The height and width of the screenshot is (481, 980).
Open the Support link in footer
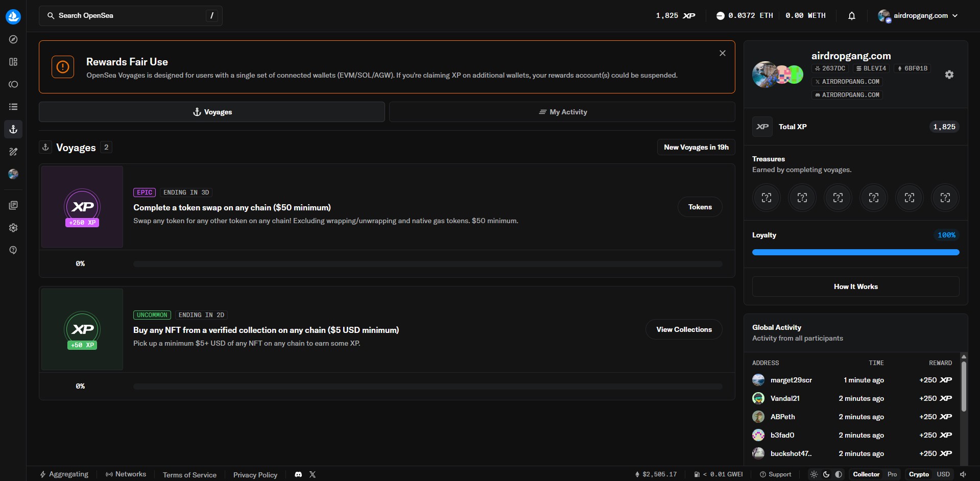point(775,474)
